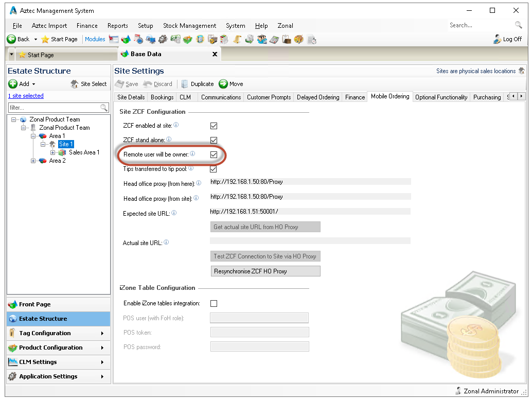The height and width of the screenshot is (399, 532).
Task: Open the coin stack with arrow module icon
Action: click(x=249, y=40)
